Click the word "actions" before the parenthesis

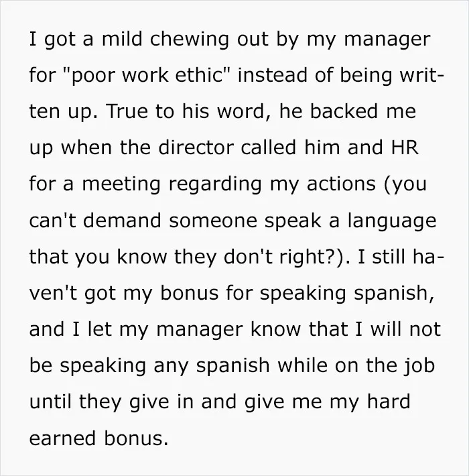click(341, 184)
